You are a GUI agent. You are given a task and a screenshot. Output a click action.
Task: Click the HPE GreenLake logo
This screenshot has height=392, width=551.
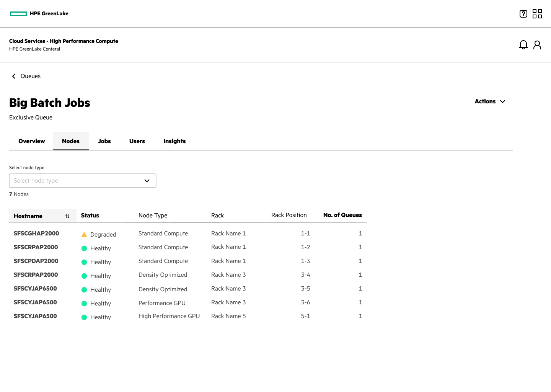39,13
